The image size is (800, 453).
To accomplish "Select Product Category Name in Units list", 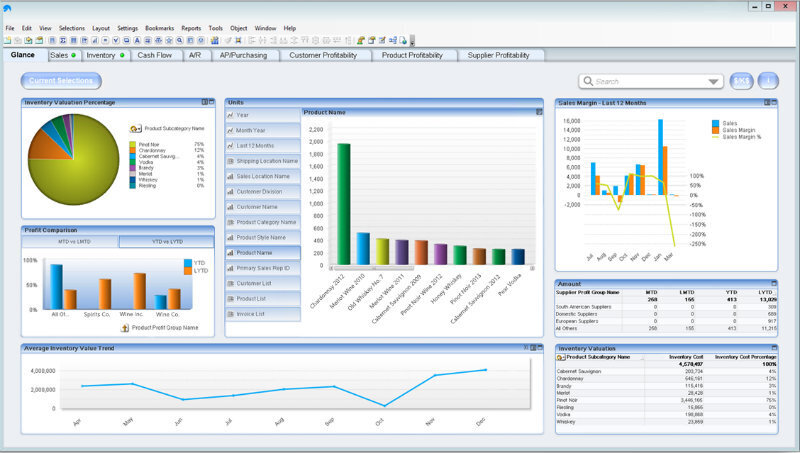I will coord(263,222).
